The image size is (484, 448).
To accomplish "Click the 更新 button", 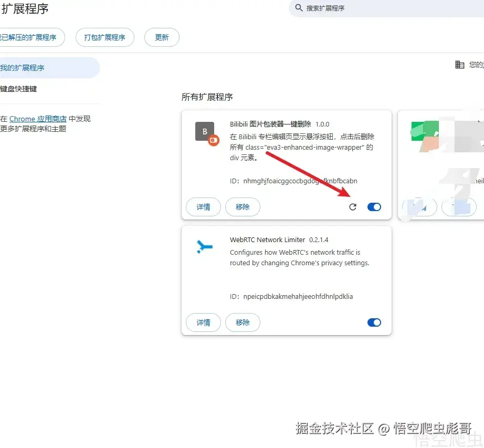I will [x=162, y=37].
